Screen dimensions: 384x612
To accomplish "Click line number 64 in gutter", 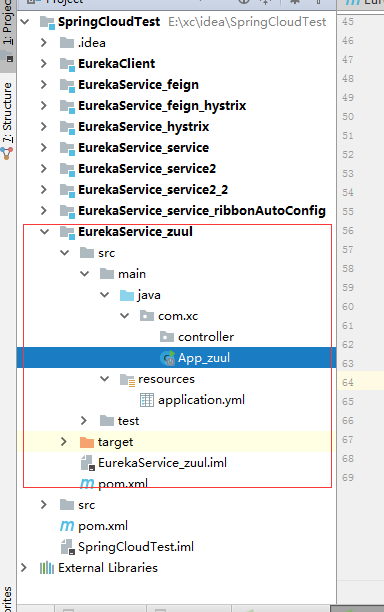I will pos(348,382).
